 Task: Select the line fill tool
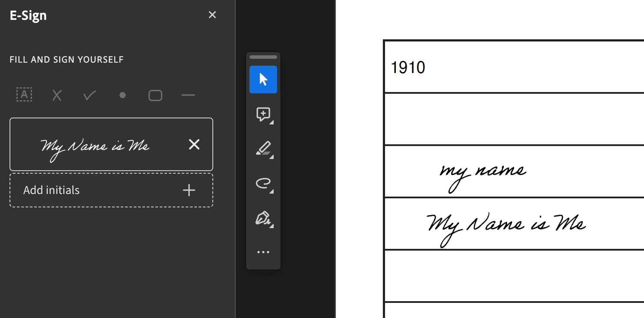click(188, 95)
